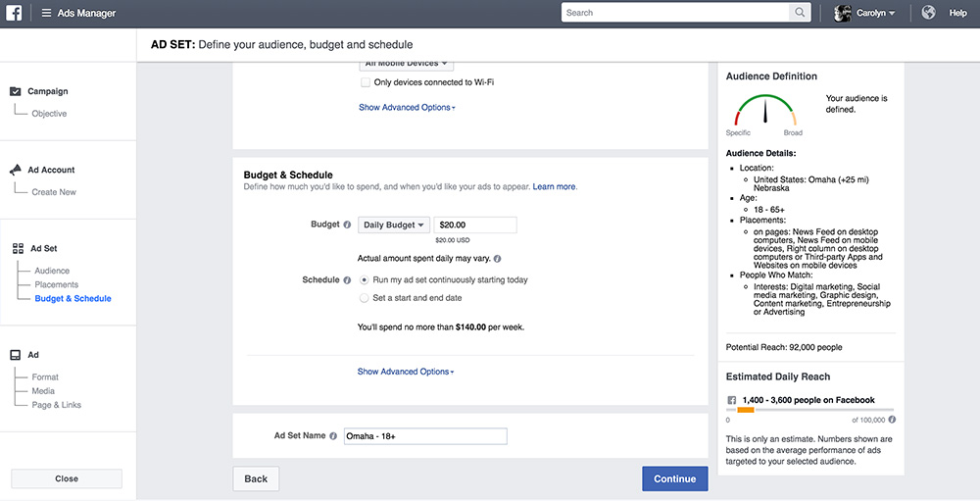Click the Ad Account megaphone icon
The width and height of the screenshot is (980, 501).
pyautogui.click(x=16, y=171)
